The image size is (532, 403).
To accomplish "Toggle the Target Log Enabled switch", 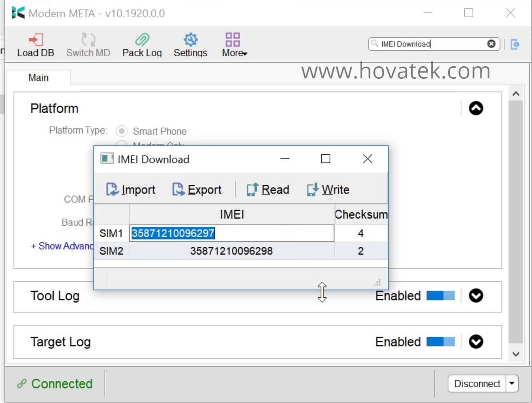I will [441, 342].
